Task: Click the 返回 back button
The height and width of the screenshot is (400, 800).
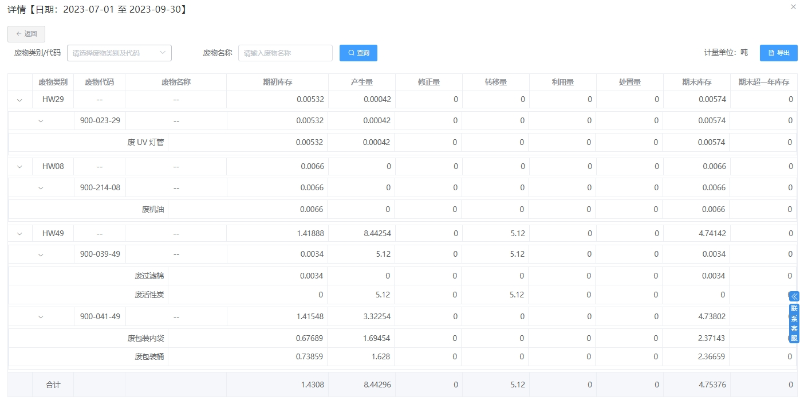Action: click(x=27, y=33)
